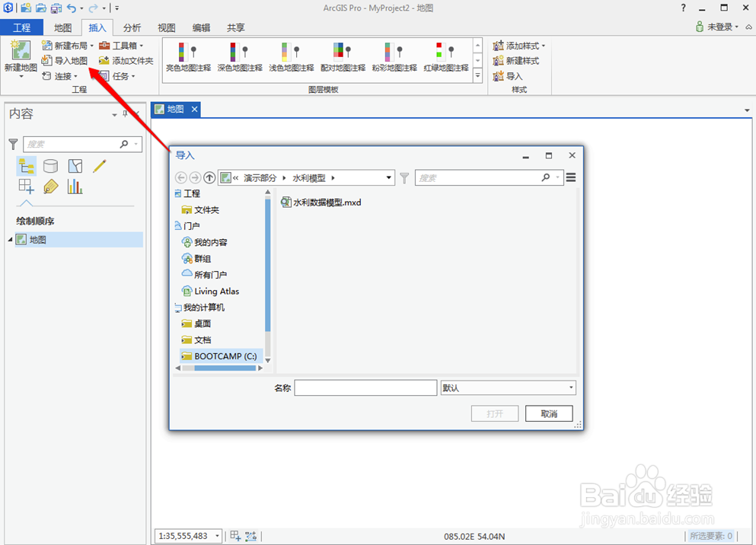
Task: Click filter icon in import dialog
Action: pos(404,178)
